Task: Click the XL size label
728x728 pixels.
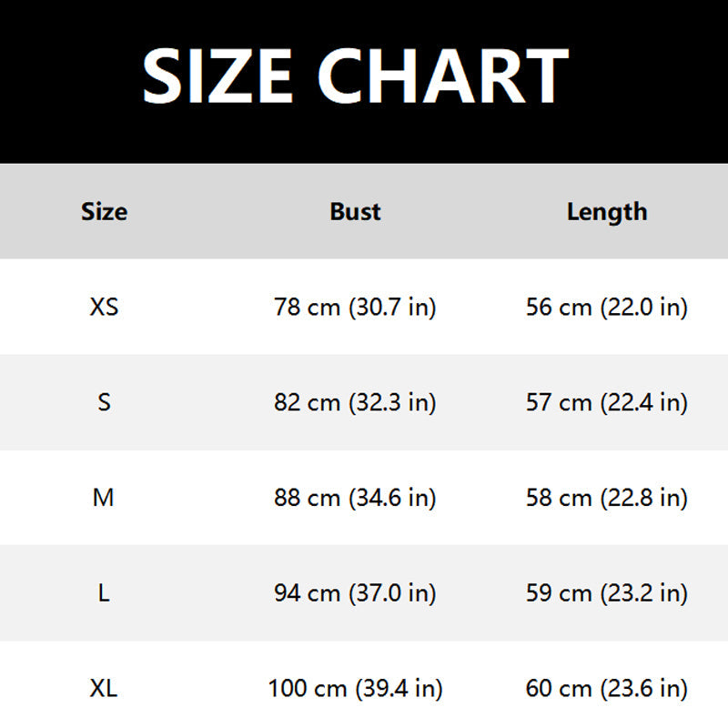Action: [x=104, y=689]
